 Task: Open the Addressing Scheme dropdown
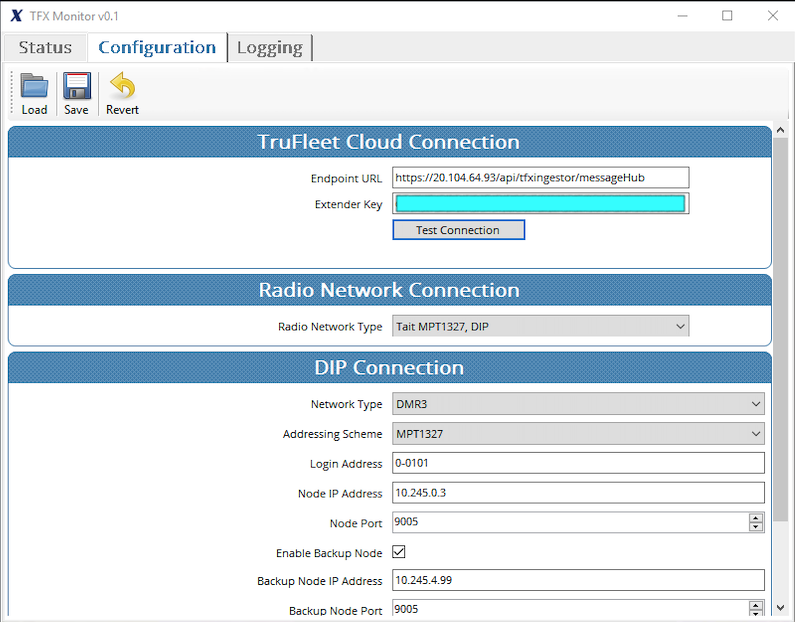click(578, 434)
